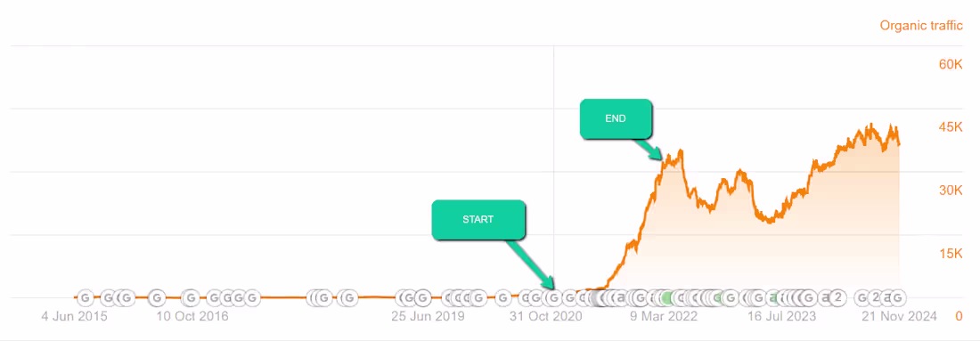The height and width of the screenshot is (341, 980).
Task: Select the marker badge showing number 2 after Jul 2023
Action: click(x=837, y=298)
